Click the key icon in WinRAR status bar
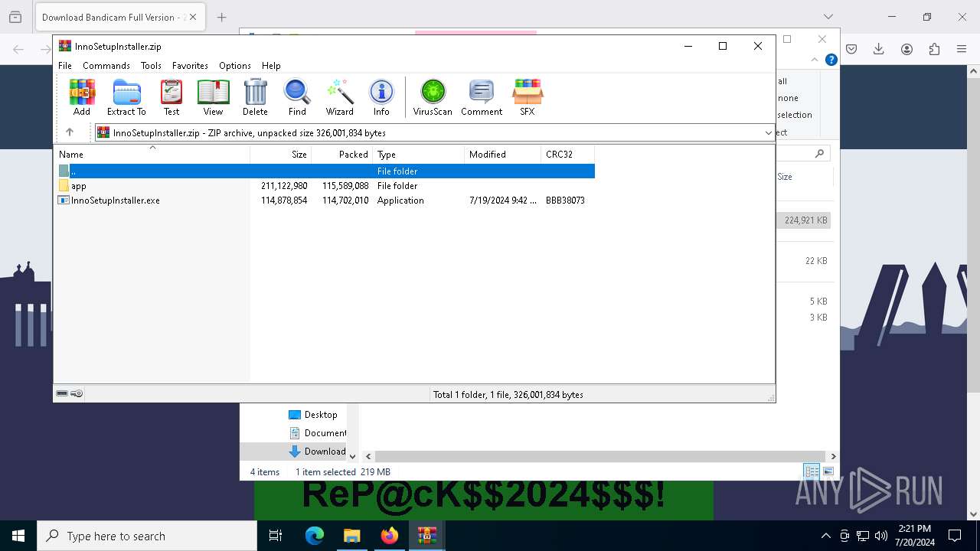Viewport: 980px width, 551px height. point(77,394)
